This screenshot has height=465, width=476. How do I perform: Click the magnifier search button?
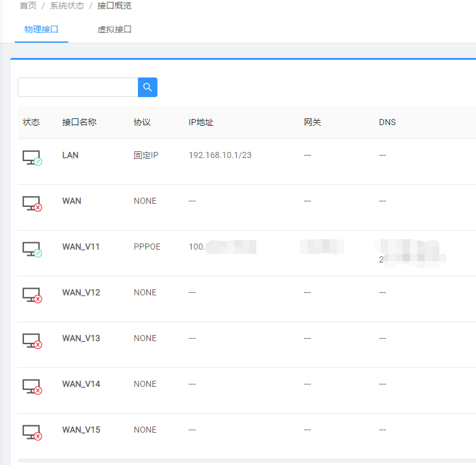(x=148, y=87)
